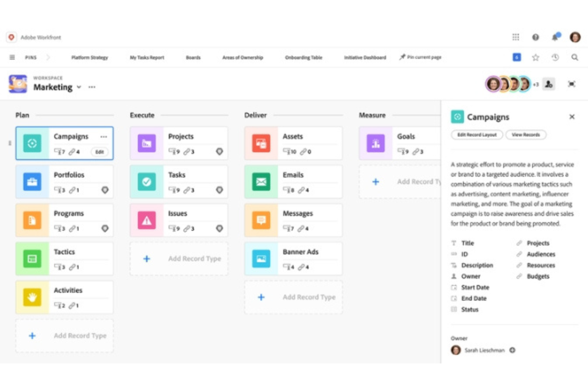Add owner plus icon beside Sarah

click(x=513, y=350)
